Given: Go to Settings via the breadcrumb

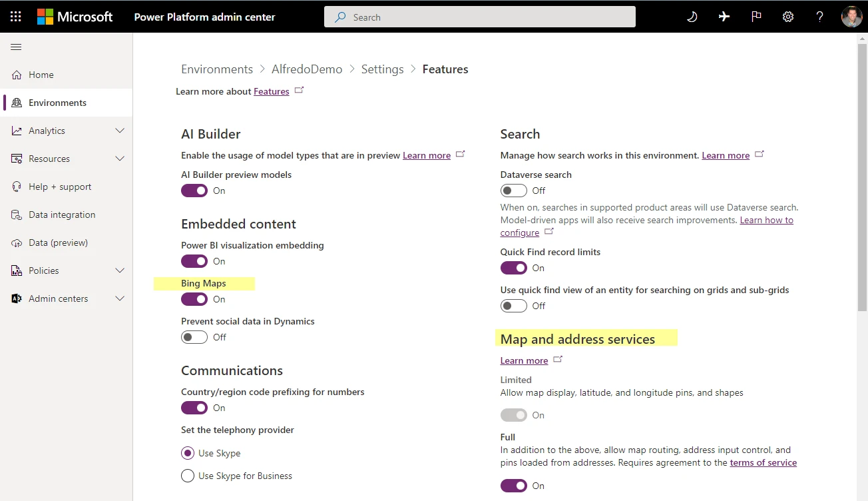Looking at the screenshot, I should point(382,69).
